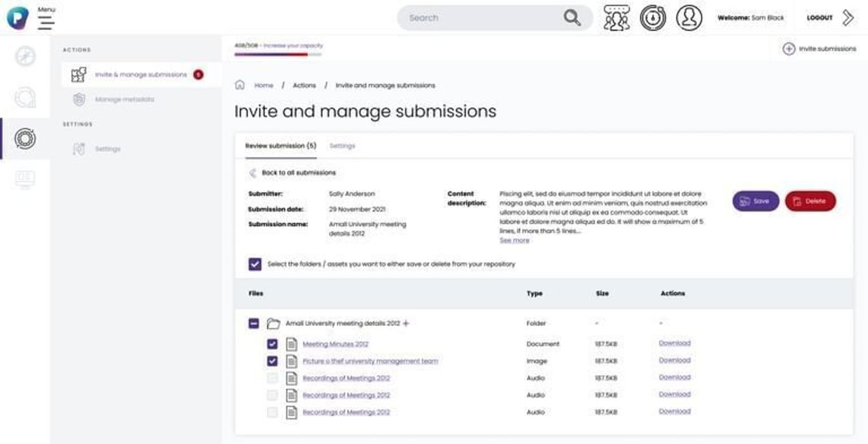868x444 pixels.
Task: Toggle the select all folders/assets checkbox
Action: [x=255, y=264]
